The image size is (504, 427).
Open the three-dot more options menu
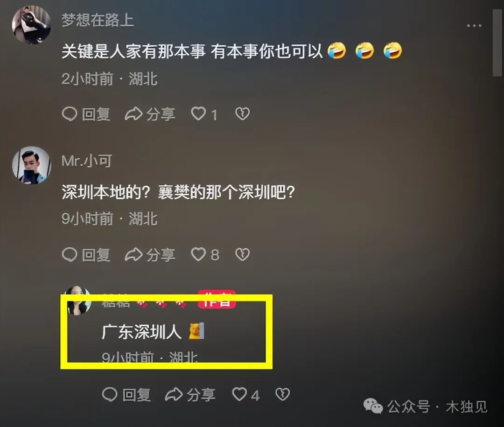click(474, 25)
